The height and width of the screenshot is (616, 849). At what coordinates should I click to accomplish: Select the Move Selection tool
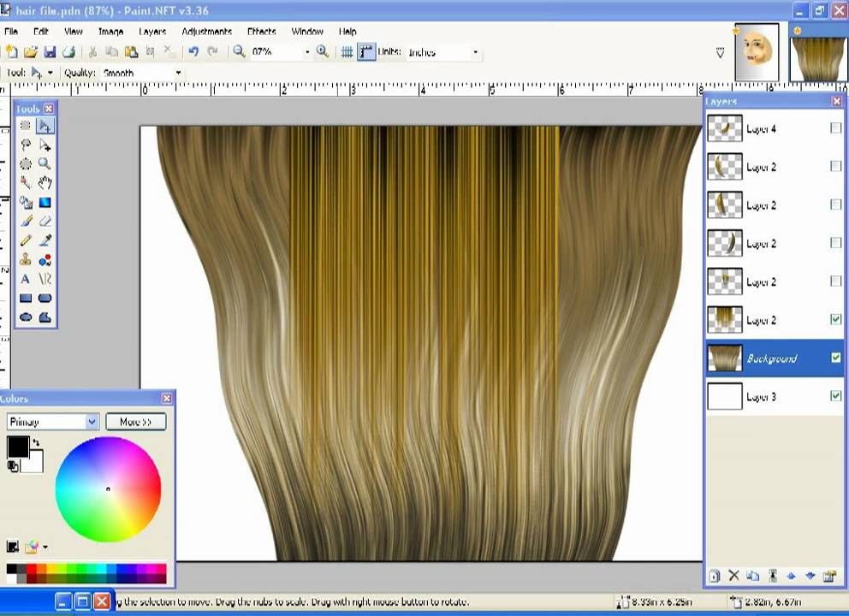pyautogui.click(x=45, y=145)
